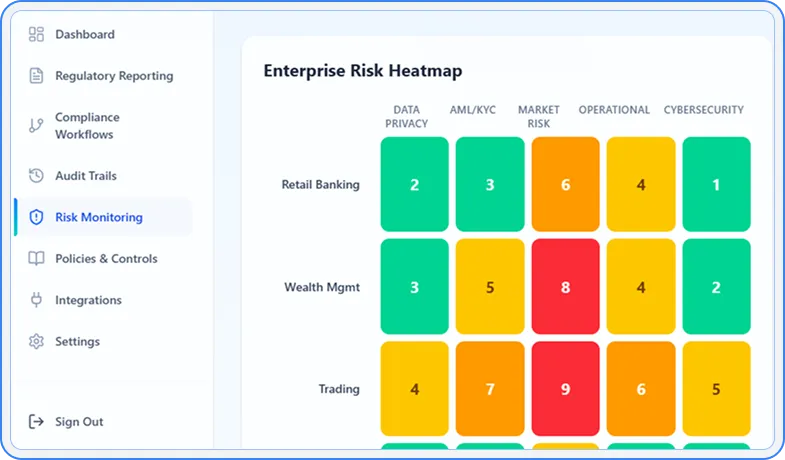Screen dimensions: 785x460
Task: Sign Out of the application
Action: pyautogui.click(x=79, y=422)
